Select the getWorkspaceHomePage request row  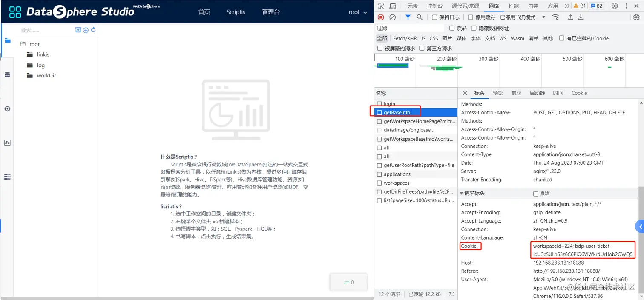[x=416, y=121]
